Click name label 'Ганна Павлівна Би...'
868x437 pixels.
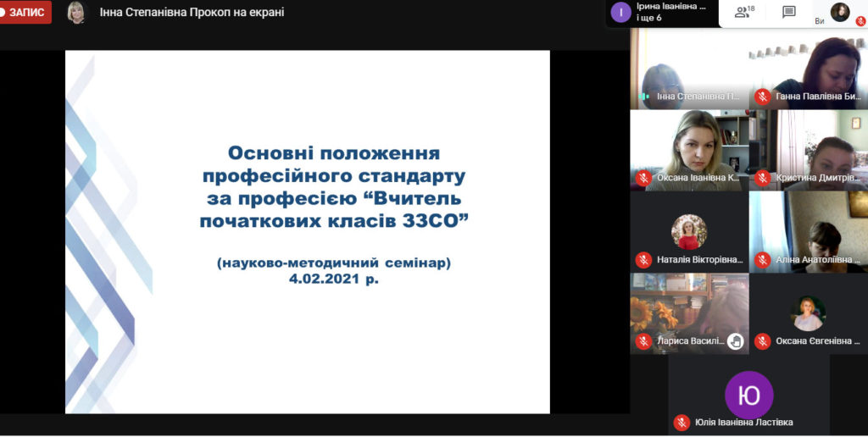[x=818, y=97]
